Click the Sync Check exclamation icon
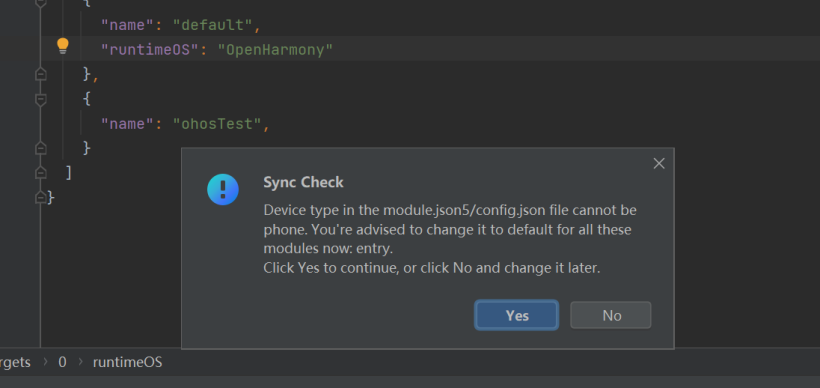Screen dimensions: 820x388 [x=223, y=189]
